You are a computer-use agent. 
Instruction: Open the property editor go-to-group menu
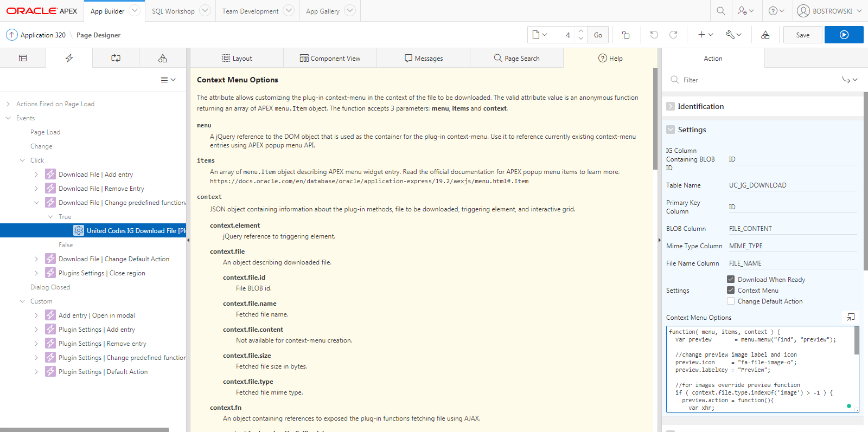(850, 80)
